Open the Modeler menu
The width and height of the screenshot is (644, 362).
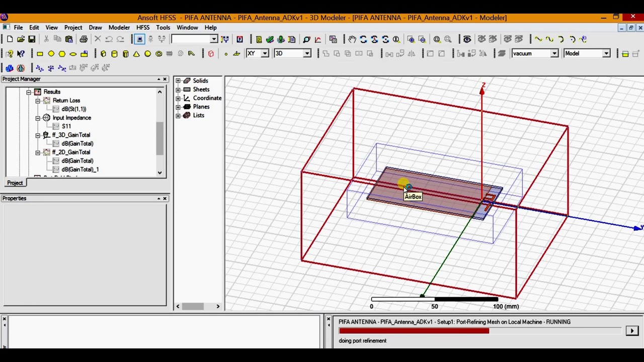point(119,28)
